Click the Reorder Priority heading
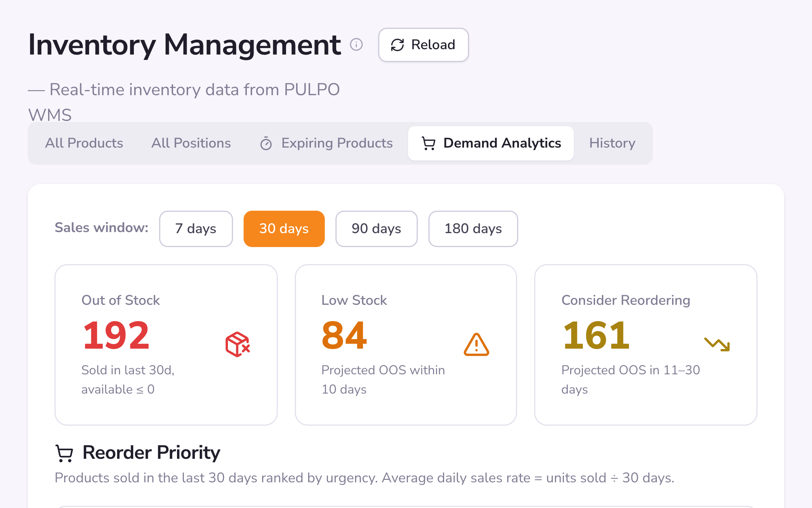 point(151,453)
